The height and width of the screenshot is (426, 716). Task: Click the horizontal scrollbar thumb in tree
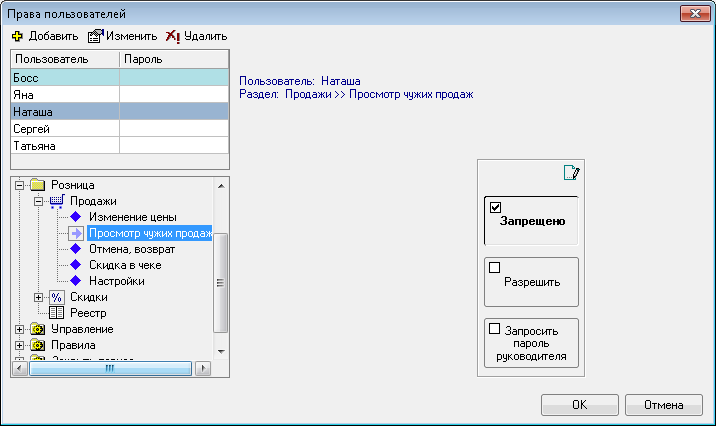coord(110,368)
